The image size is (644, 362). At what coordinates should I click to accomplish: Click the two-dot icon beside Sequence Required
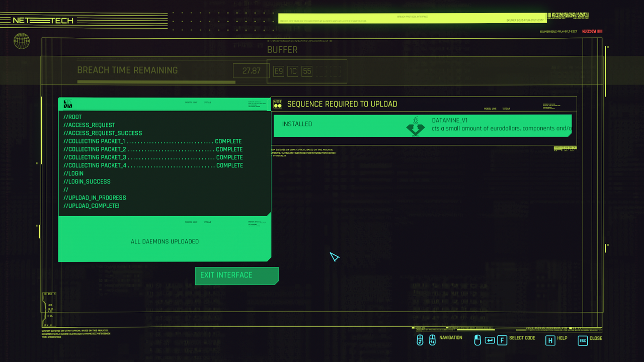tap(277, 105)
